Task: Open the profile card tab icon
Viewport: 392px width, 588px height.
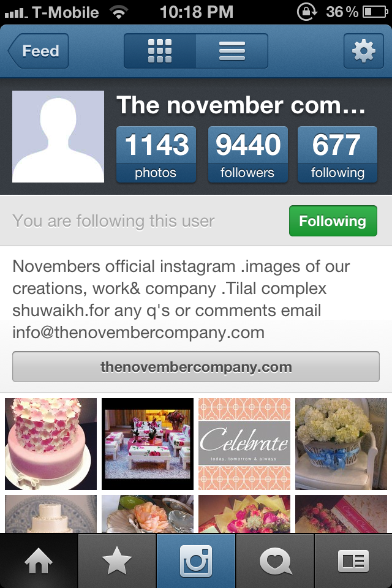Action: pos(353,561)
